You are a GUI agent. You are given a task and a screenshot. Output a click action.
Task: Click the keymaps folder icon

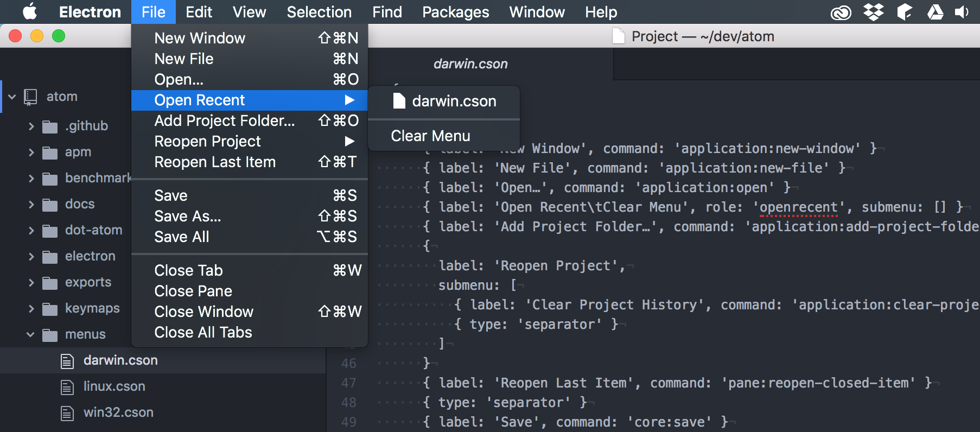(x=50, y=309)
